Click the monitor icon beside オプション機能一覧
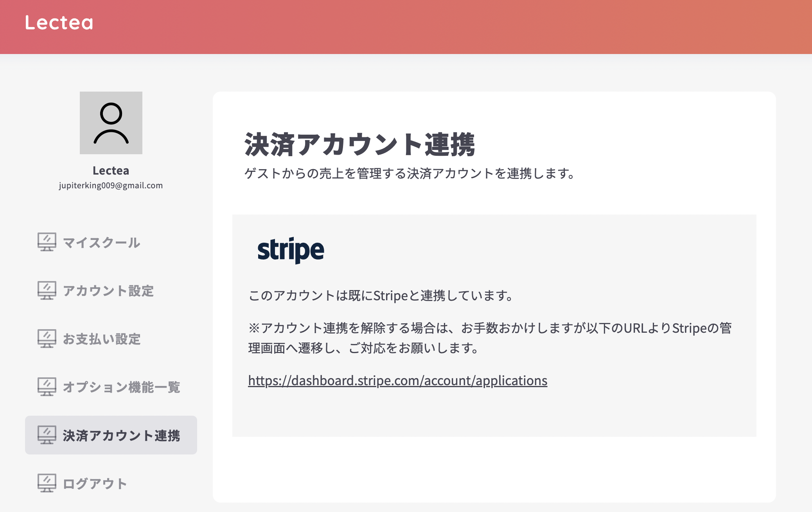The height and width of the screenshot is (512, 812). pos(47,387)
